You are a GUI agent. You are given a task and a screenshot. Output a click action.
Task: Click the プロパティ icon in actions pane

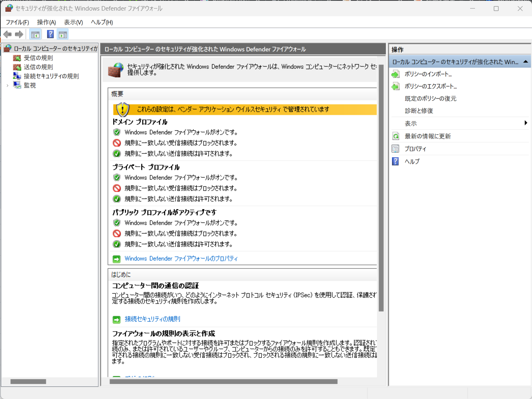[x=396, y=149]
